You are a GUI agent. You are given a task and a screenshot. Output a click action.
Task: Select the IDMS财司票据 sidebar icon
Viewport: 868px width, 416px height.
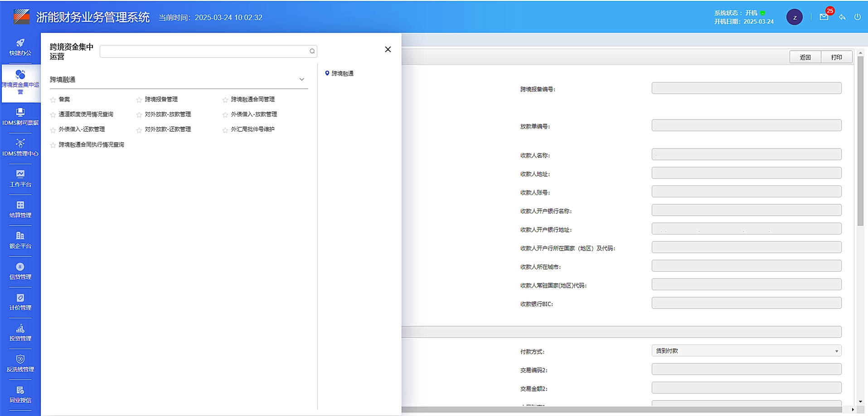pyautogui.click(x=20, y=116)
